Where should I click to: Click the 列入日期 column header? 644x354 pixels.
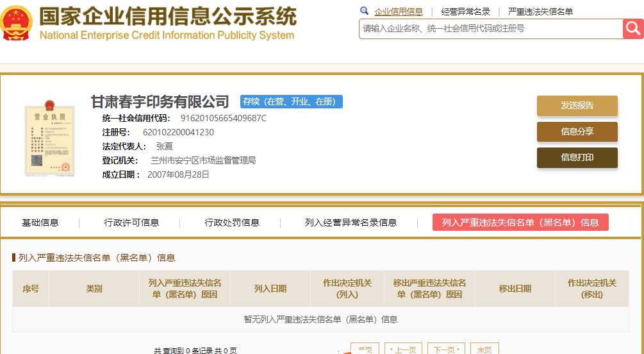click(x=270, y=289)
